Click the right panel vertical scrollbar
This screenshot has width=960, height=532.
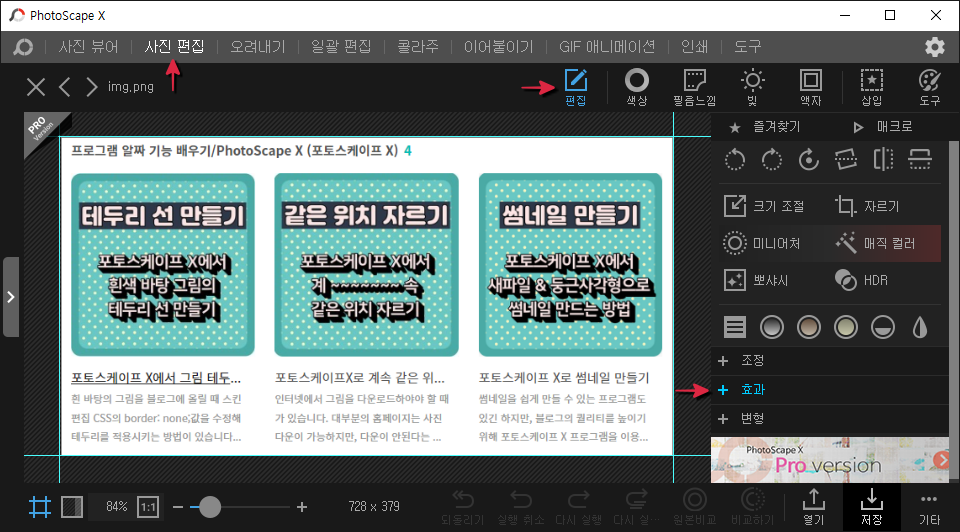click(954, 309)
